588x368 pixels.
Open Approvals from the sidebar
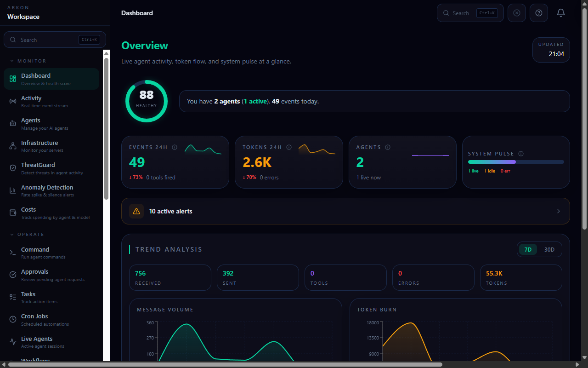click(51, 275)
